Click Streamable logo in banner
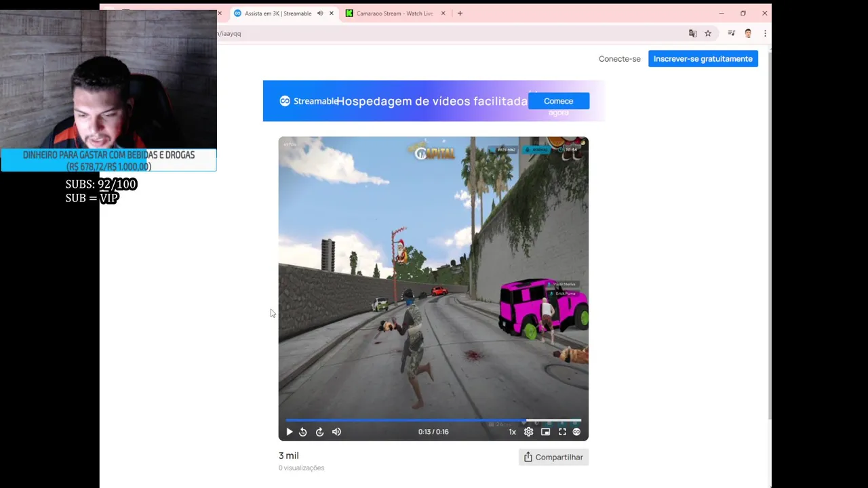This screenshot has width=868, height=488. [309, 101]
